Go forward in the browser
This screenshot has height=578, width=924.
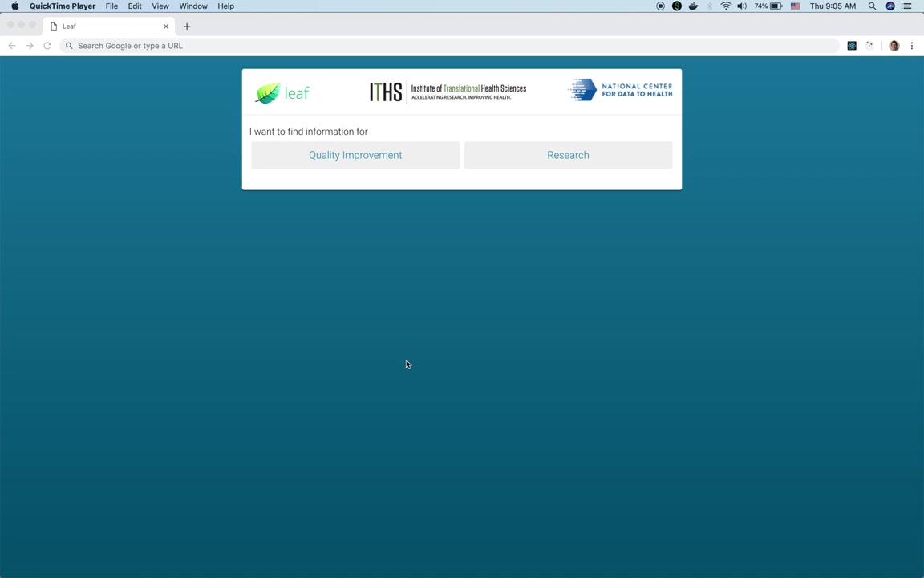[30, 46]
